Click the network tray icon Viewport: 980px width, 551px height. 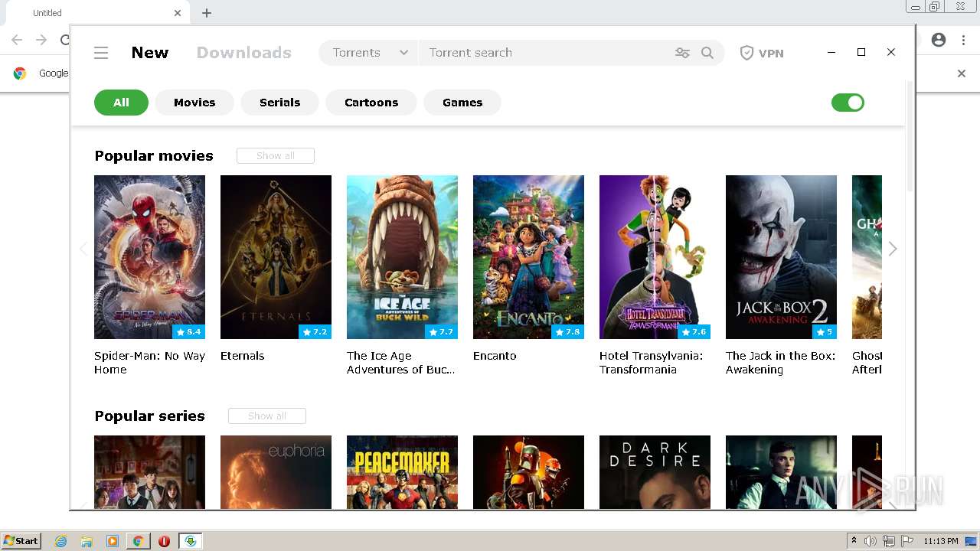(889, 541)
